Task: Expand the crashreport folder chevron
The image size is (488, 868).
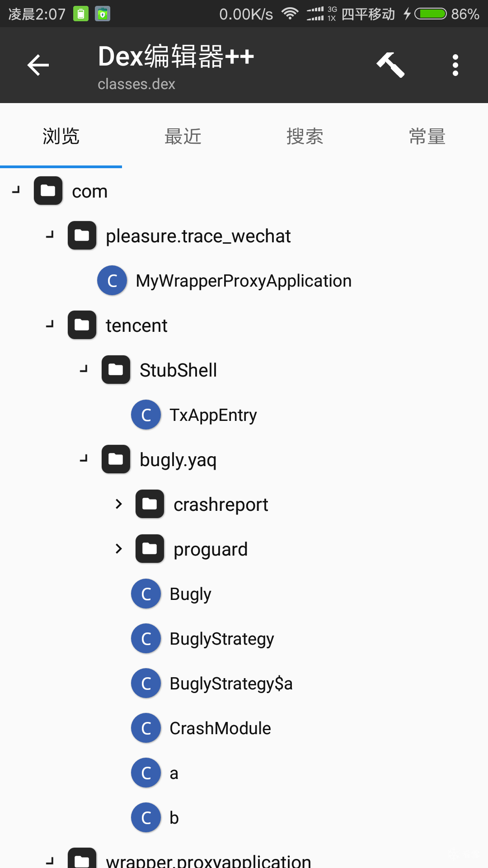Action: click(x=118, y=504)
